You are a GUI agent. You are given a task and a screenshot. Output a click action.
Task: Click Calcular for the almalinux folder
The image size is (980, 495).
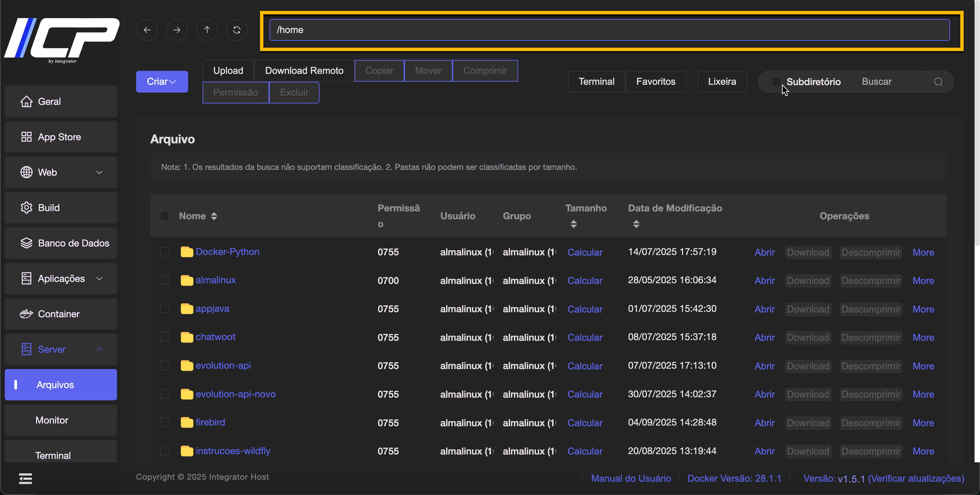585,281
